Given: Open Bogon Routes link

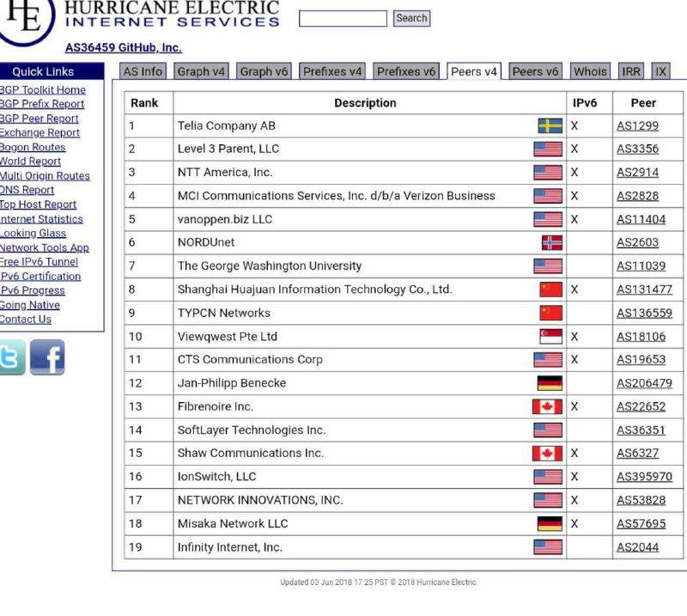Looking at the screenshot, I should pyautogui.click(x=33, y=147).
